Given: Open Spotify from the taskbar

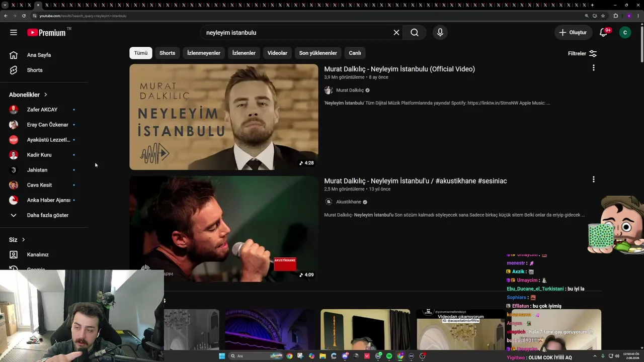Looking at the screenshot, I should coord(389,356).
